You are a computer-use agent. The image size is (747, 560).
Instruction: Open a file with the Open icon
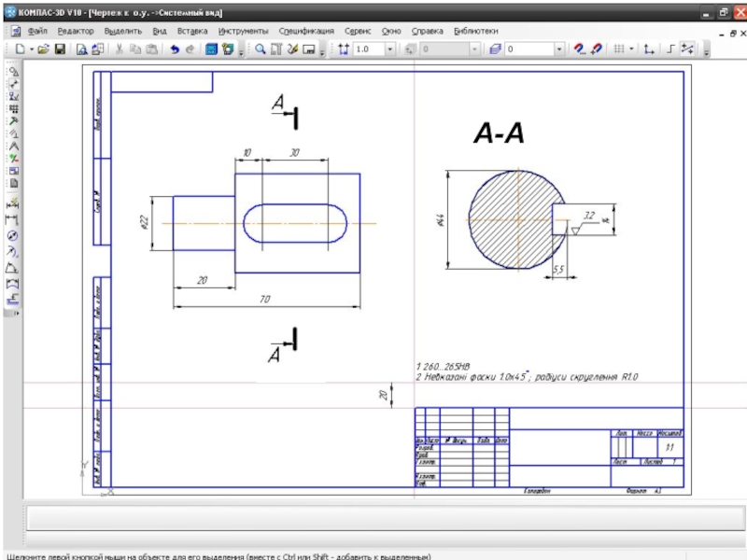point(43,49)
